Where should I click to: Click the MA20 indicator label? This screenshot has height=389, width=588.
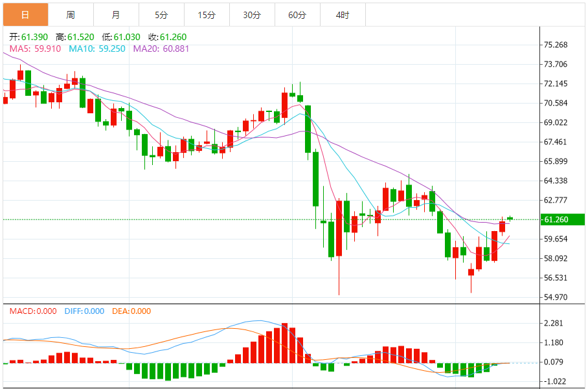pyautogui.click(x=161, y=49)
